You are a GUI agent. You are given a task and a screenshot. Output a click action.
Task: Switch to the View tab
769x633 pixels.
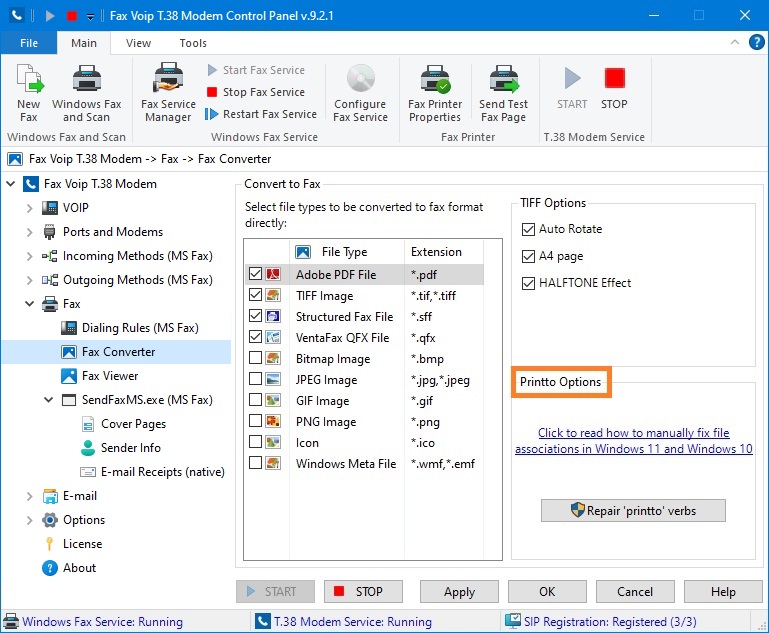(x=138, y=43)
